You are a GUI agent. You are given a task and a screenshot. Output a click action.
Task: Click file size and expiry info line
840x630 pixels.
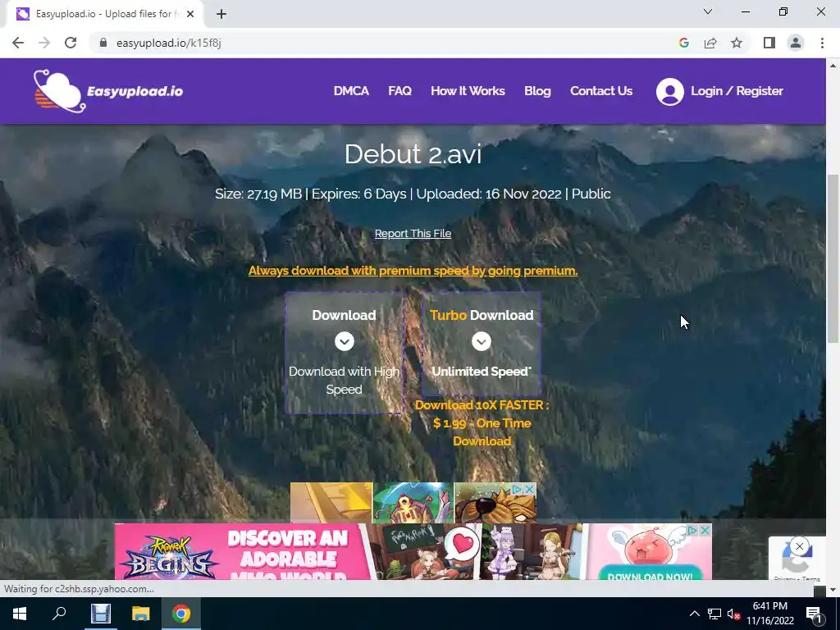413,194
